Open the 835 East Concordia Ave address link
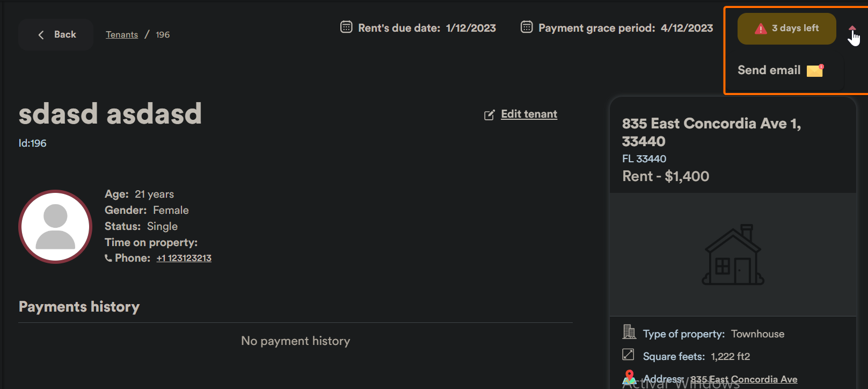This screenshot has width=868, height=389. [743, 379]
